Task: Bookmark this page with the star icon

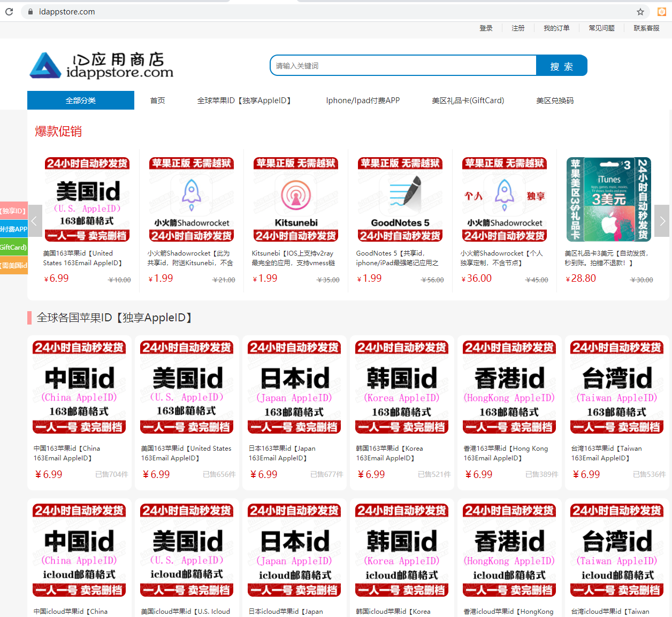Action: (640, 12)
